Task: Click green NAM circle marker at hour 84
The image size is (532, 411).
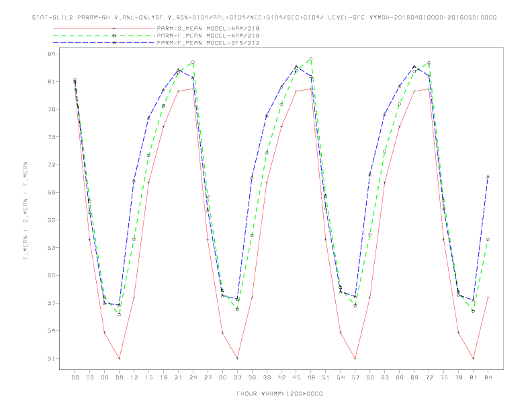Action: tap(488, 239)
